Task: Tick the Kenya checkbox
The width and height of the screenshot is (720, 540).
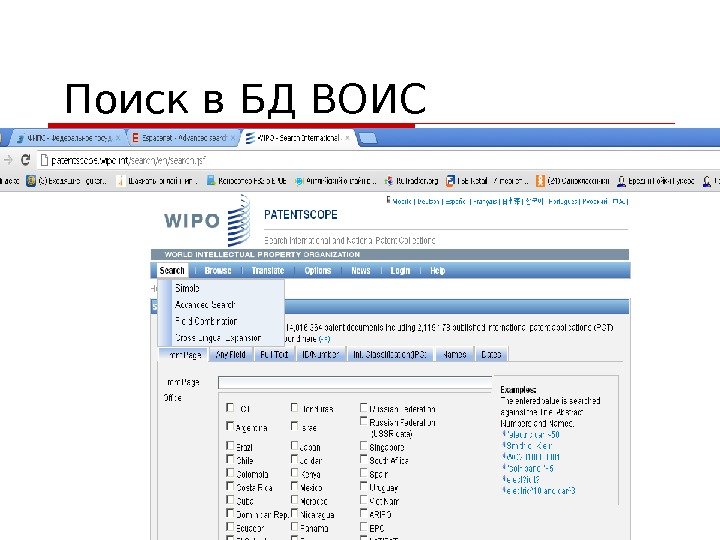Action: pyautogui.click(x=294, y=472)
